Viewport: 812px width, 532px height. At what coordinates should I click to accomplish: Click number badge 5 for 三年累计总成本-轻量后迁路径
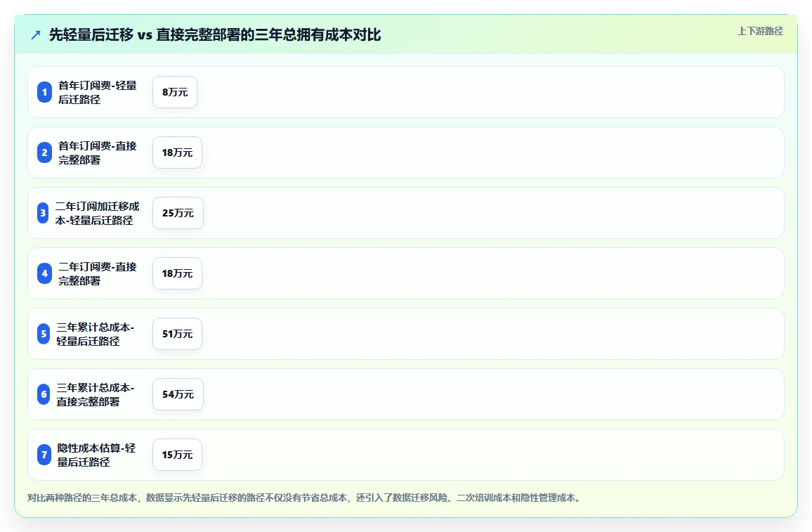[x=44, y=334]
